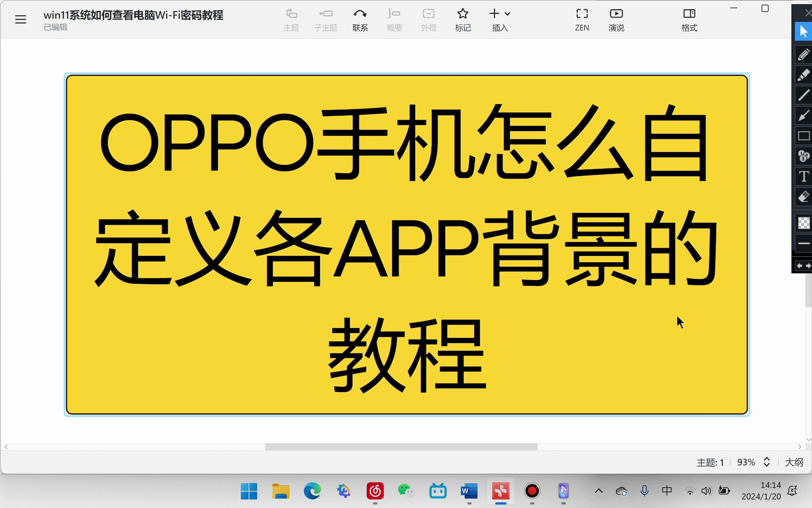Maximize the XMind window

[x=765, y=8]
